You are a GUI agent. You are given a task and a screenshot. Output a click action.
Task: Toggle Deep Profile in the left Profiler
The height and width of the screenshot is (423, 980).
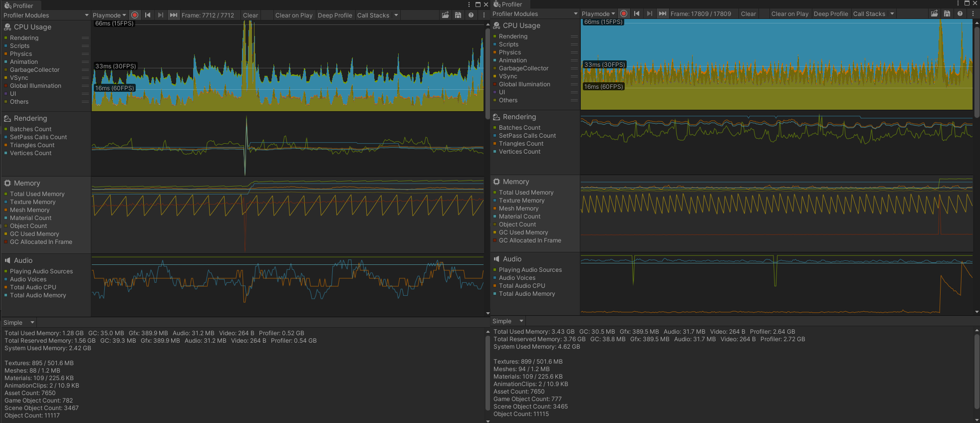point(334,15)
